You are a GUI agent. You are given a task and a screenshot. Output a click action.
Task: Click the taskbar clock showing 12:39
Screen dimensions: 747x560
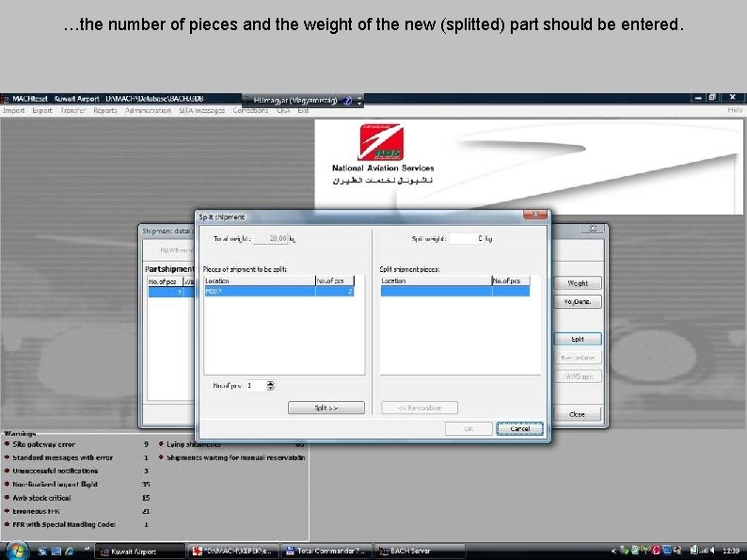point(731,551)
